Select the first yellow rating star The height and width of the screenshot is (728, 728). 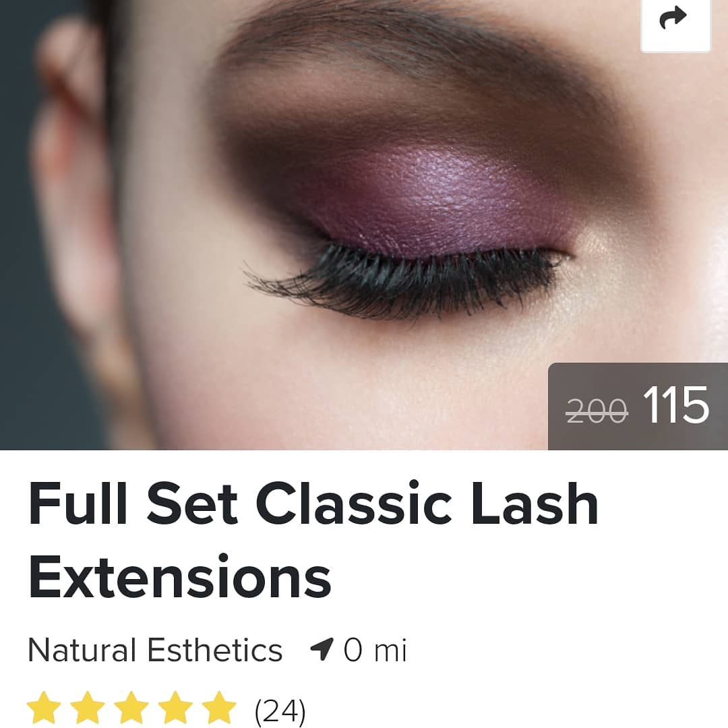[x=44, y=708]
